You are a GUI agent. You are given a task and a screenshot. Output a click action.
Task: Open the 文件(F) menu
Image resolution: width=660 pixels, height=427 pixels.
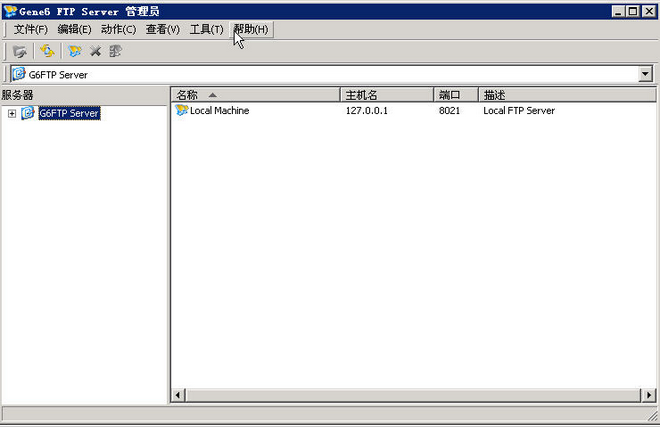[x=30, y=29]
